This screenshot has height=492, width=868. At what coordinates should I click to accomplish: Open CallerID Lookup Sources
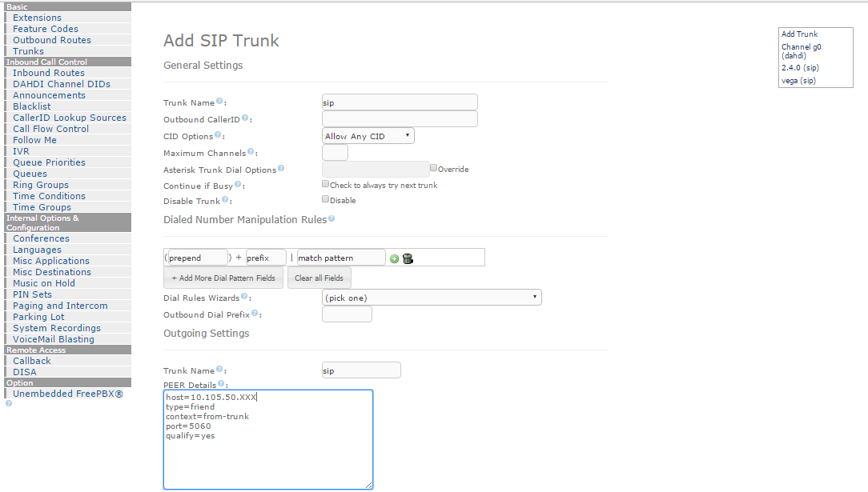(70, 117)
